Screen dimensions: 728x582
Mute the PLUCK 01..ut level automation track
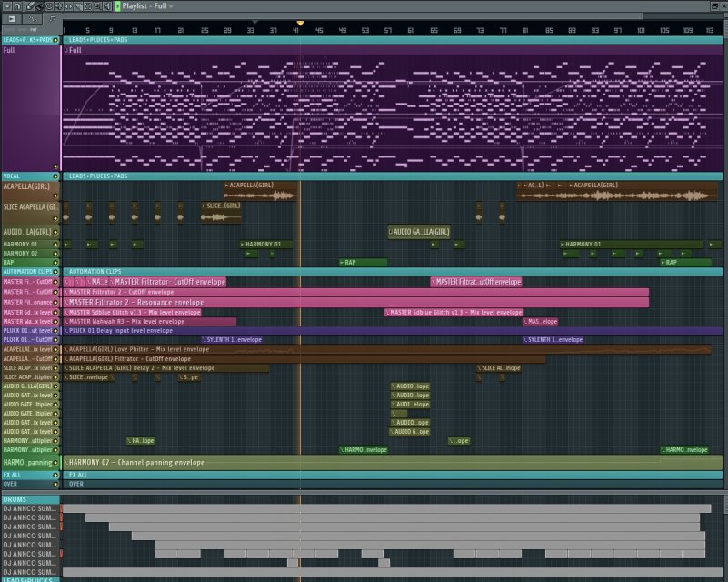pyautogui.click(x=55, y=331)
